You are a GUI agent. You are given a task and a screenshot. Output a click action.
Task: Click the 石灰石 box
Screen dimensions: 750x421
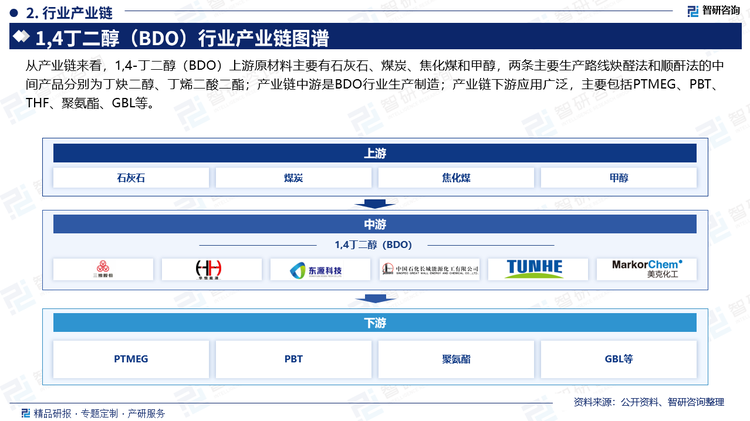click(131, 178)
